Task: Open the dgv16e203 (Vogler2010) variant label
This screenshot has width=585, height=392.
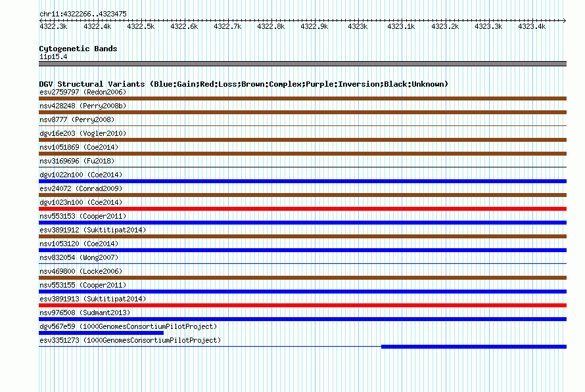Action: [83, 133]
